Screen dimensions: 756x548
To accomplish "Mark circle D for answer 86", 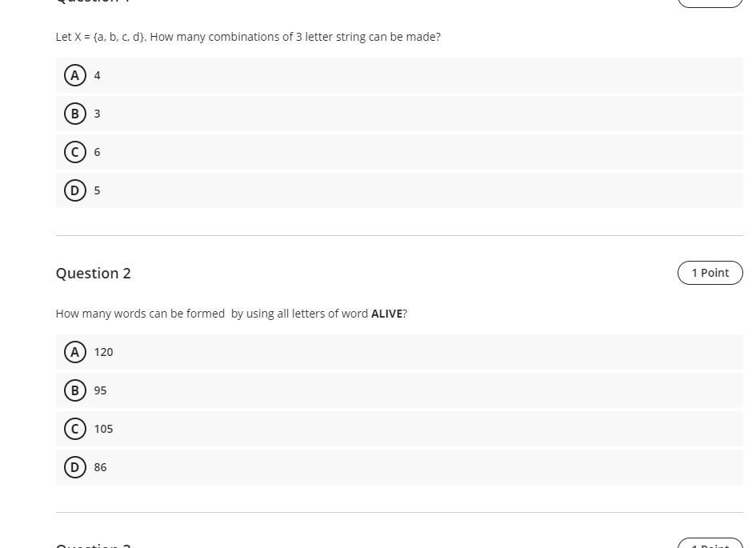I will pyautogui.click(x=74, y=467).
